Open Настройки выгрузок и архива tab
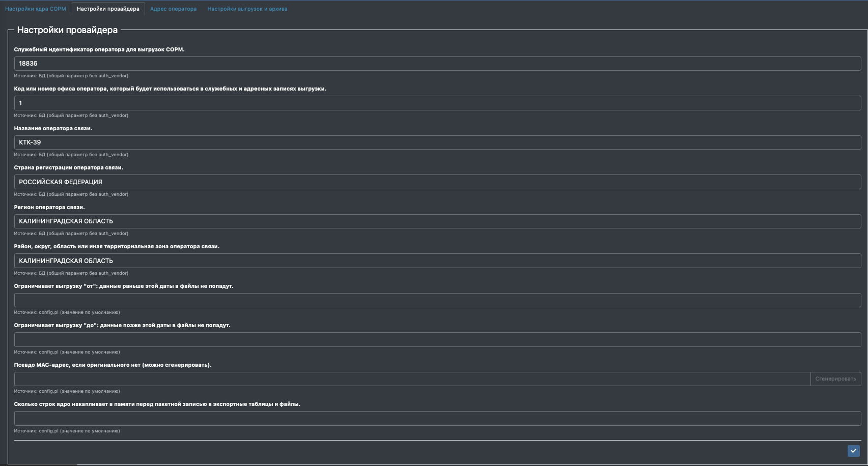This screenshot has width=868, height=466. click(x=247, y=9)
